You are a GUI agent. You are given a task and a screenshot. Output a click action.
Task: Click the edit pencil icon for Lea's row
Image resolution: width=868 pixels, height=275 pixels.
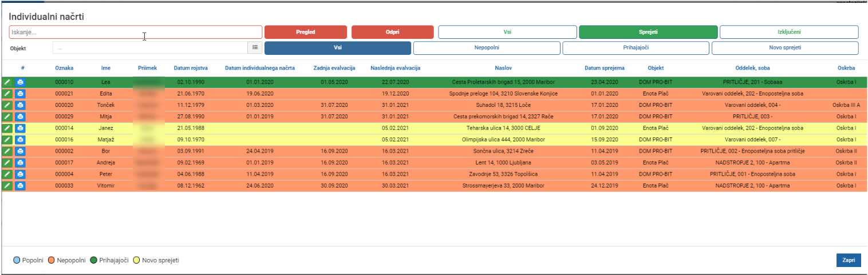tap(7, 82)
